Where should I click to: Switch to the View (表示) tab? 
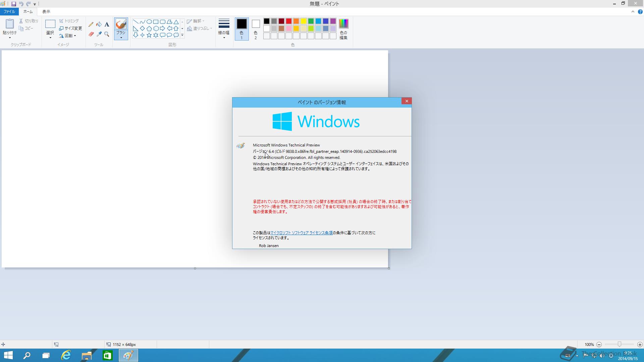pos(46,12)
